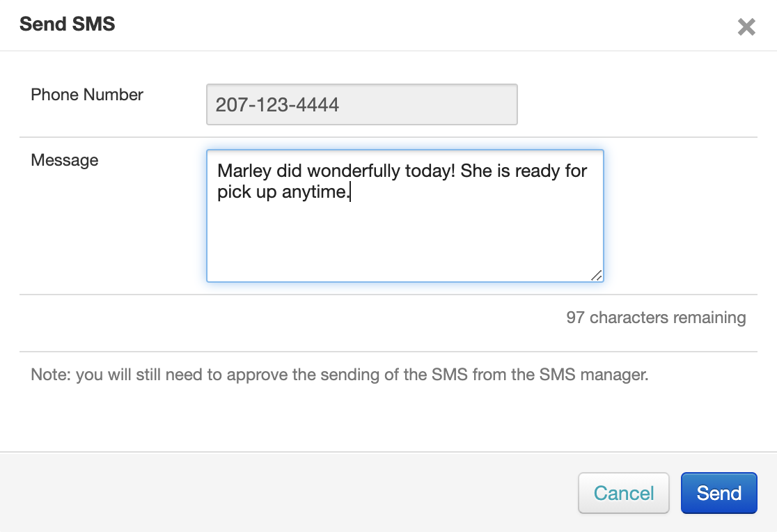777x532 pixels.
Task: Click the 207-123-4444 number text
Action: pos(277,105)
